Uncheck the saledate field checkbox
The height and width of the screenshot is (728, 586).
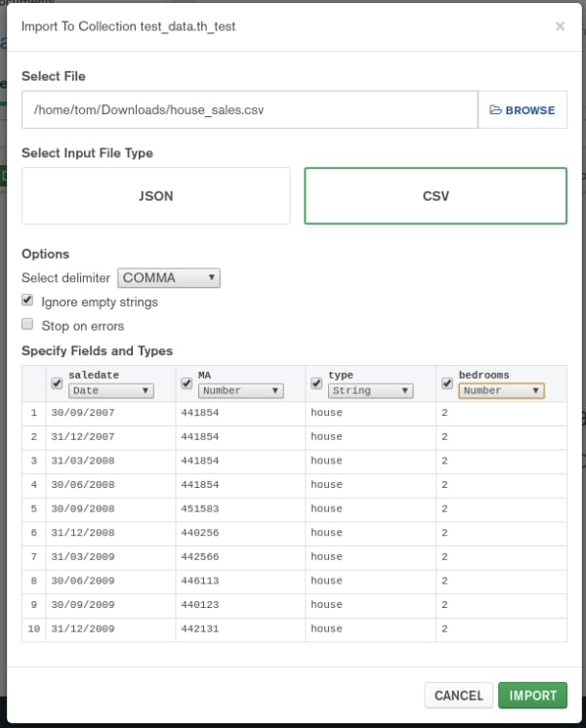pyautogui.click(x=58, y=384)
